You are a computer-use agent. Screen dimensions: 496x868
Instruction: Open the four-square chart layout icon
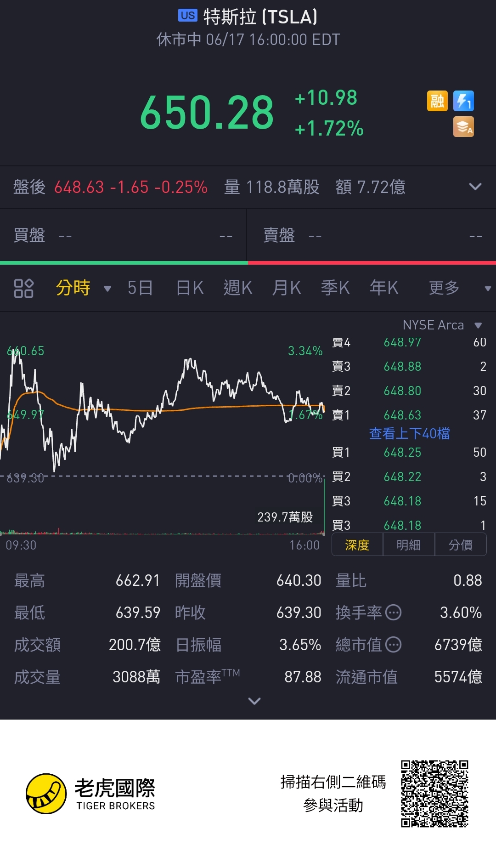[x=24, y=288]
